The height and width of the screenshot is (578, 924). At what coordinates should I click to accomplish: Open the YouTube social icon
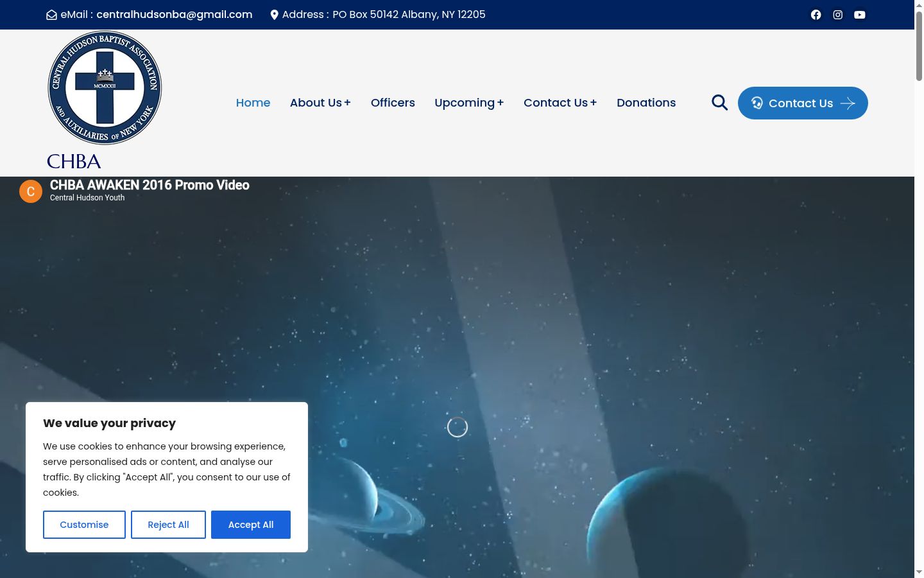click(859, 15)
